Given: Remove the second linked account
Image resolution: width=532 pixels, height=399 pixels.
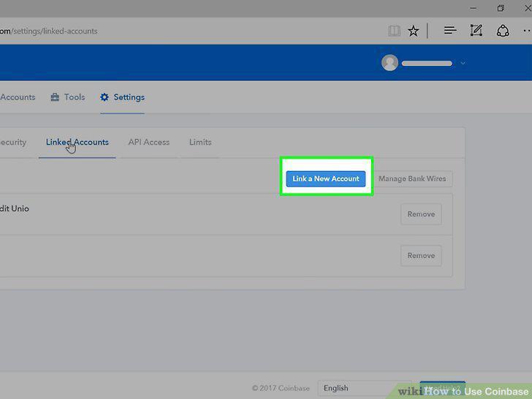Looking at the screenshot, I should pyautogui.click(x=421, y=256).
